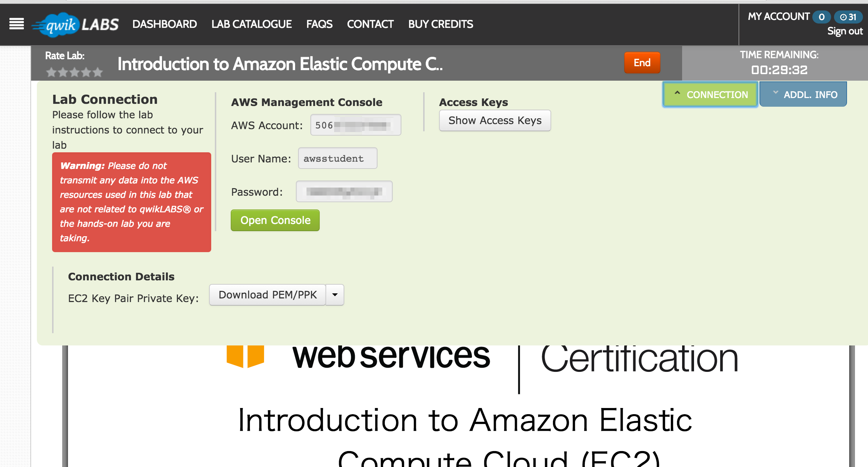End the current lab session
Viewport: 868px width, 467px height.
coord(642,63)
